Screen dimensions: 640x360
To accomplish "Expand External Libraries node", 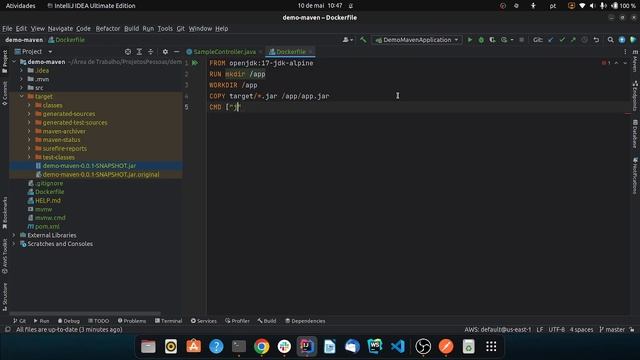I will point(14,235).
